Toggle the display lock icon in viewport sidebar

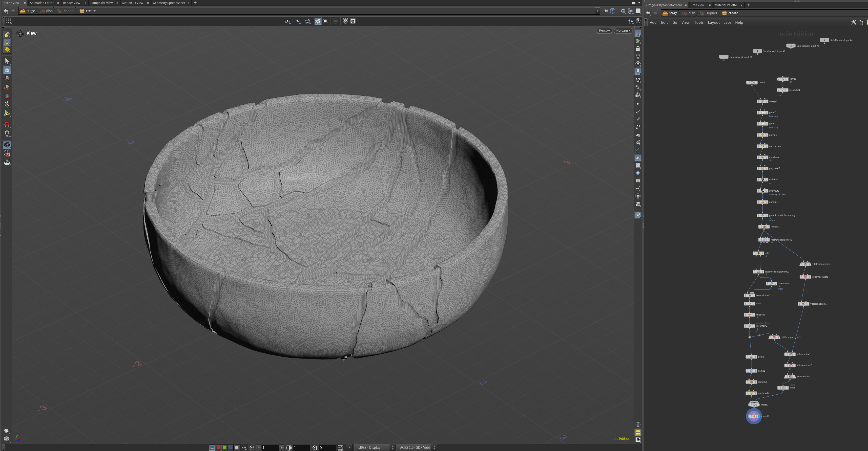(638, 48)
